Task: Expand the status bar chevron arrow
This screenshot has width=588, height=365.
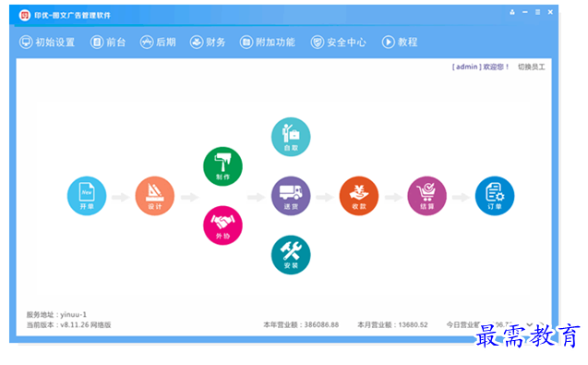Action: click(530, 324)
